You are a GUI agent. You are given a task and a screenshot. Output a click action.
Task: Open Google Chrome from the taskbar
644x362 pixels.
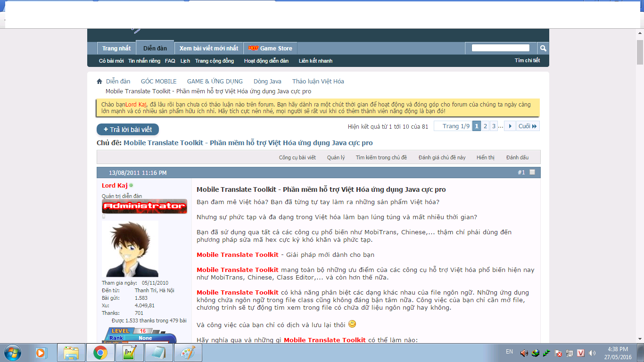(x=100, y=353)
